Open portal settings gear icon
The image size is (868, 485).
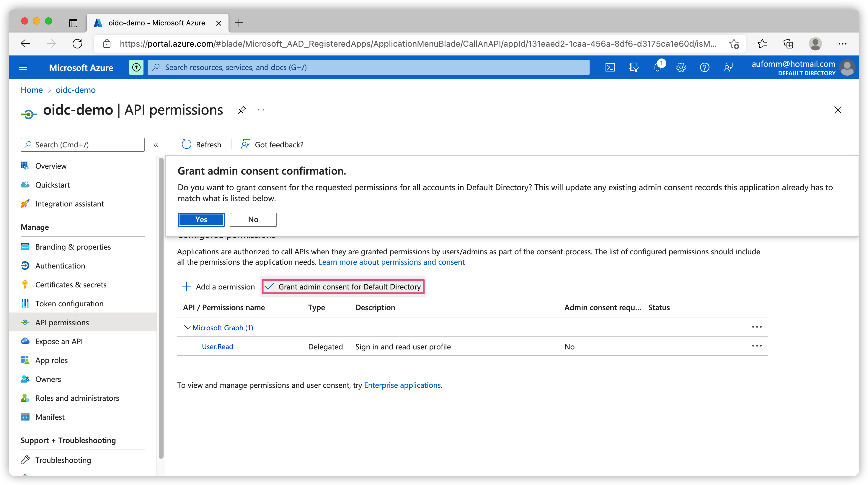point(681,67)
